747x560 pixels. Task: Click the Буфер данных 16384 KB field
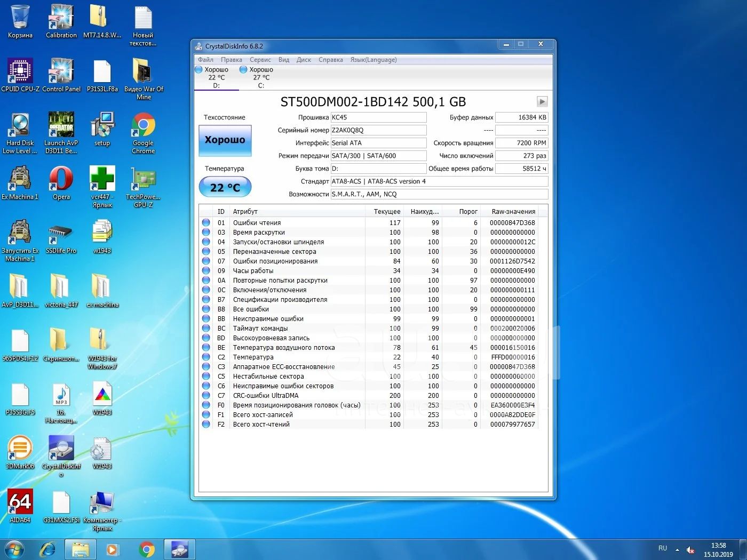click(x=521, y=117)
